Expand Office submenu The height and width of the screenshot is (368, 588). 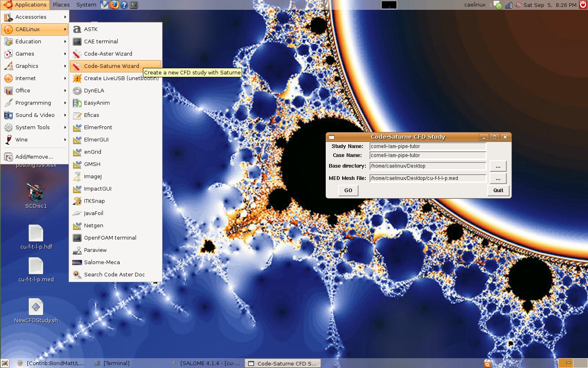point(35,90)
